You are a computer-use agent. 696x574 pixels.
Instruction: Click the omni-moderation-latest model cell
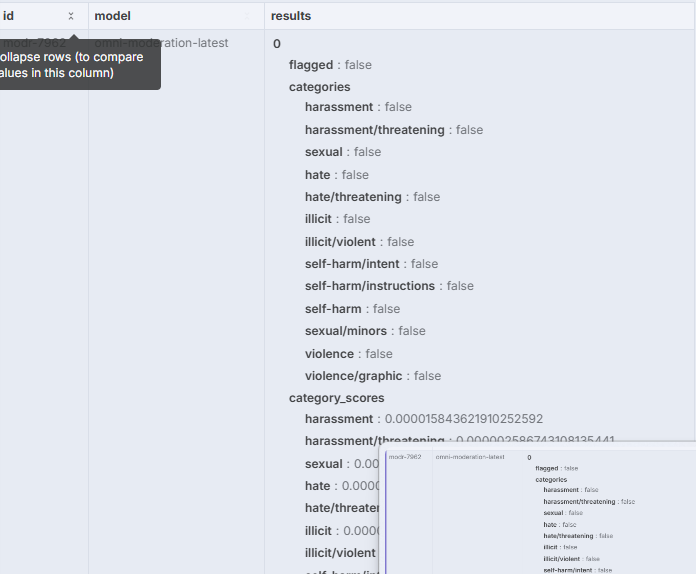coord(161,43)
